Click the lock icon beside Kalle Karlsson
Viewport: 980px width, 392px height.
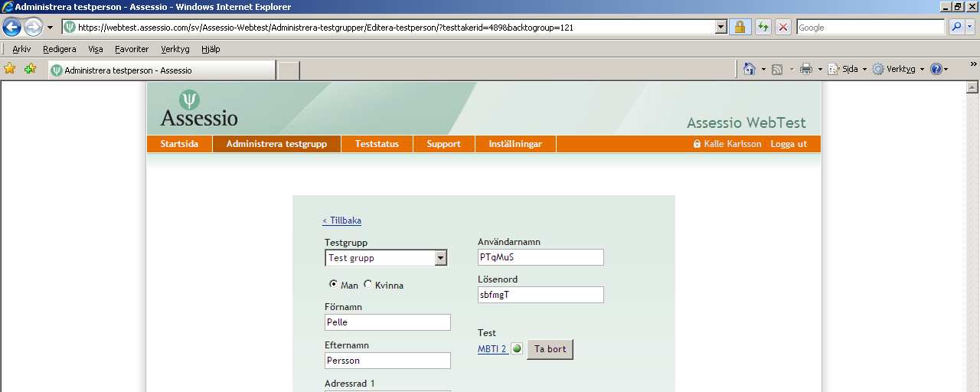[697, 144]
